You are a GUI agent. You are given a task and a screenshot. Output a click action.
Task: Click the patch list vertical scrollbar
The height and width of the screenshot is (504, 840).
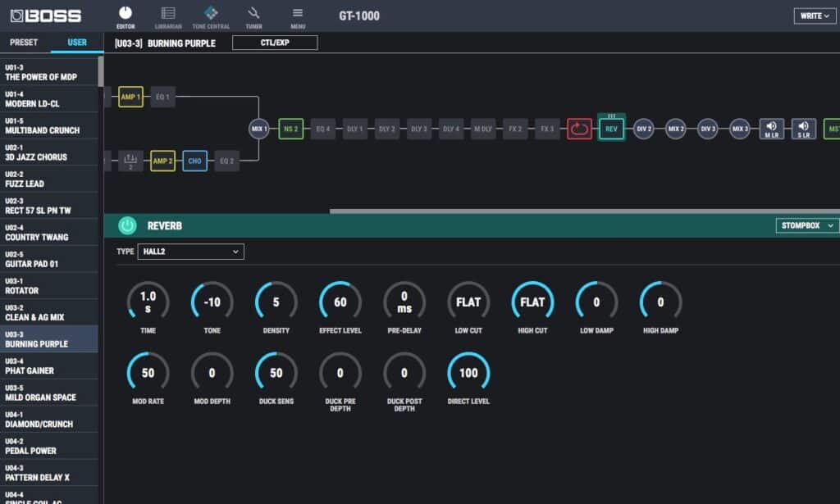(101, 71)
